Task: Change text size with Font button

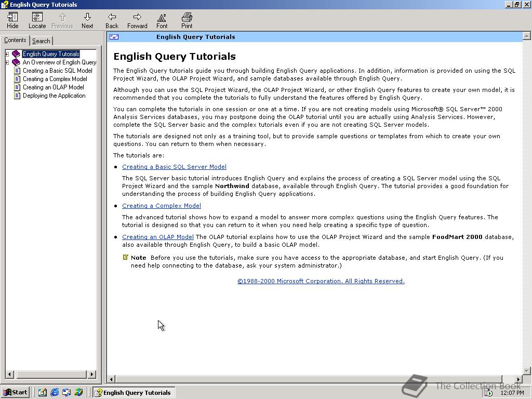Action: click(x=162, y=20)
